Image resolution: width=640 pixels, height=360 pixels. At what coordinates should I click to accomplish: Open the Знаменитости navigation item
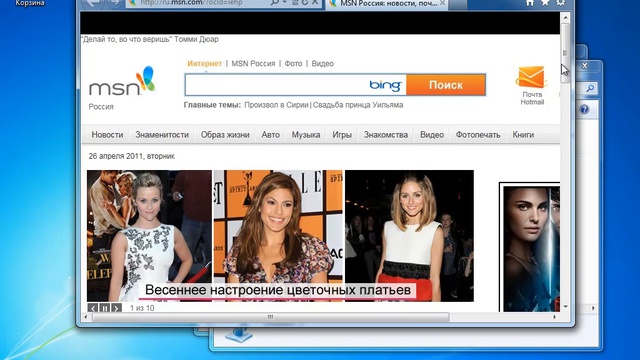[x=162, y=135]
